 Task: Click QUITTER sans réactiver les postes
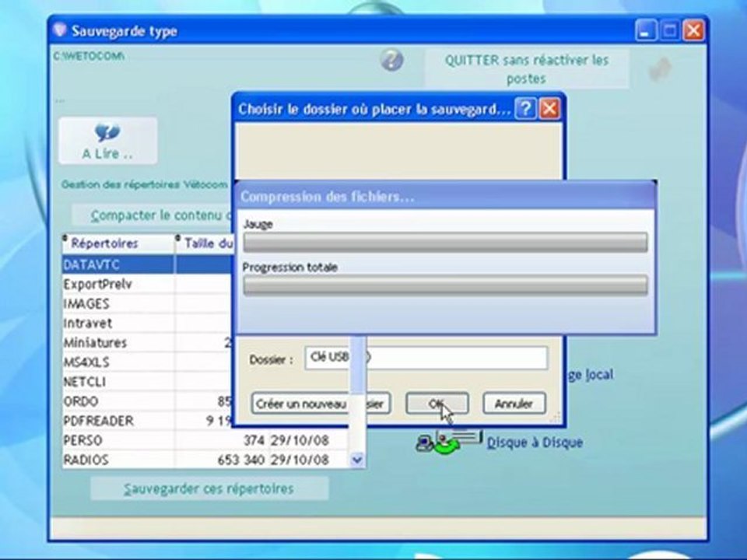click(527, 69)
